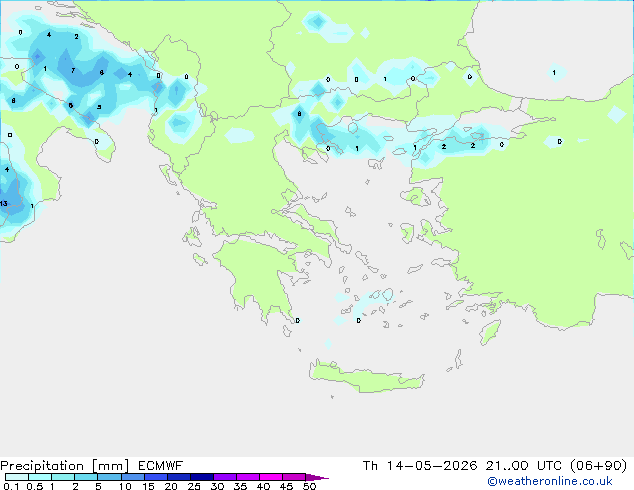Click the 'Th' weekday abbreviation
634x490 pixels.
pos(370,466)
